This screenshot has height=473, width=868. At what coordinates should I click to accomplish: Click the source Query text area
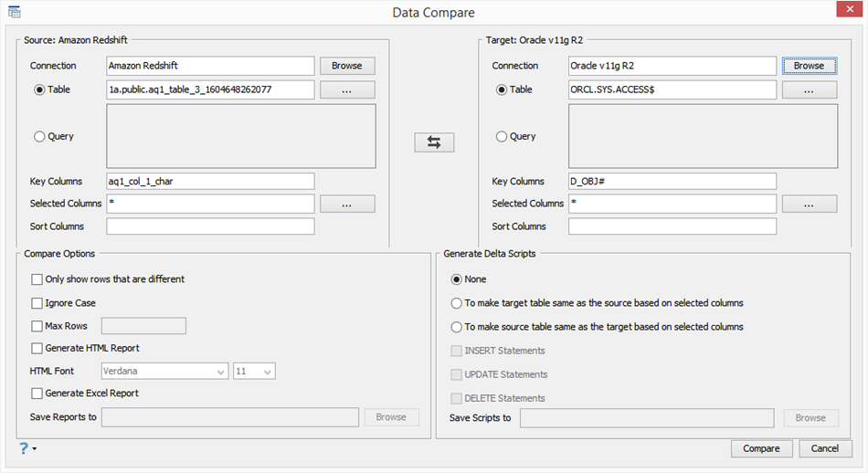tap(241, 136)
